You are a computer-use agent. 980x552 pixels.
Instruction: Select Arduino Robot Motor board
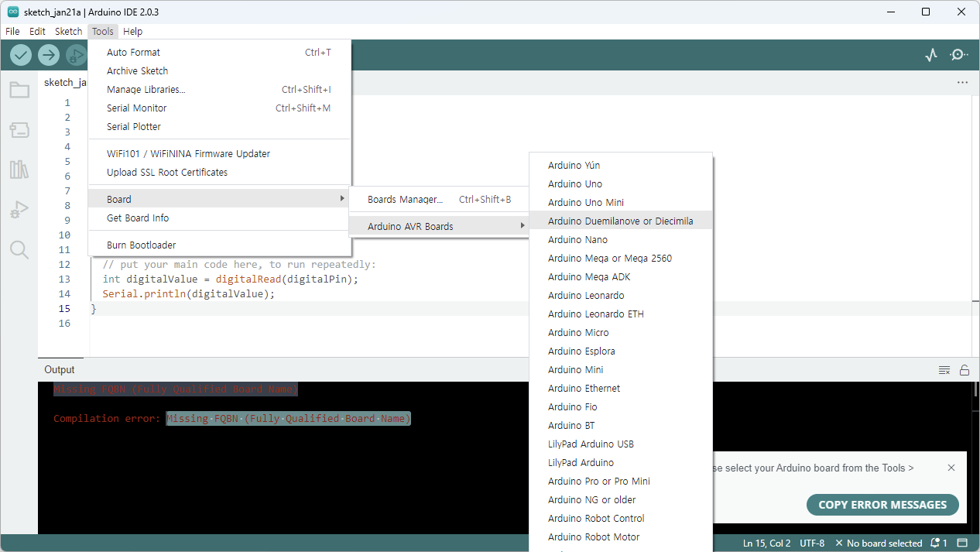pos(621,537)
